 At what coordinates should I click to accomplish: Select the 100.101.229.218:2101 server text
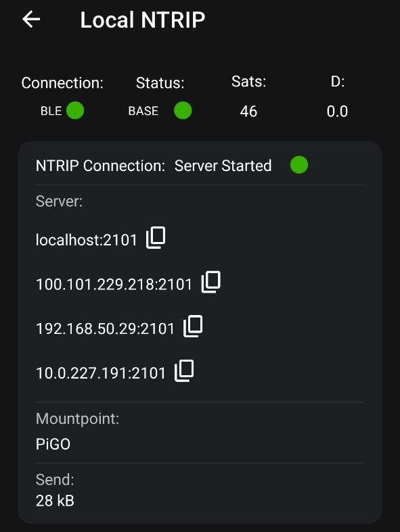114,285
